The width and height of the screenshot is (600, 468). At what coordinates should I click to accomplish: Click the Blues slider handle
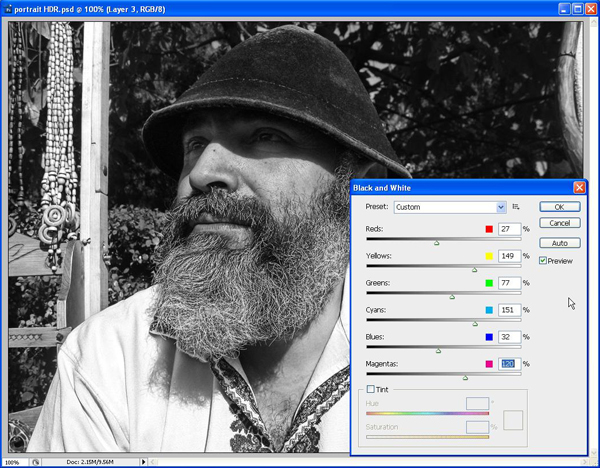point(439,351)
